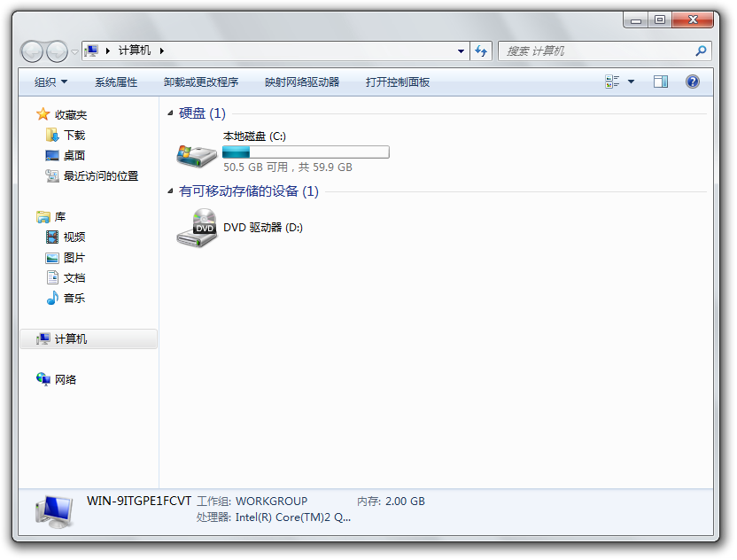737x560 pixels.
Task: Open 图片 library
Action: point(66,258)
